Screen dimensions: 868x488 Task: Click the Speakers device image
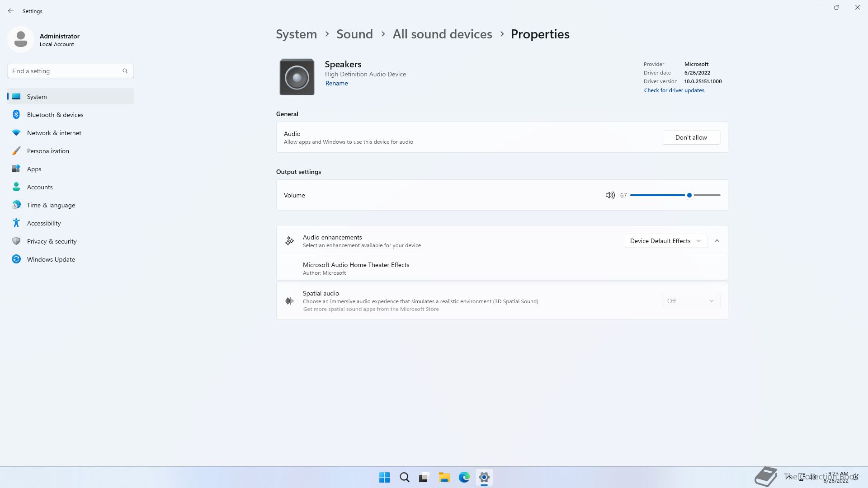point(297,77)
